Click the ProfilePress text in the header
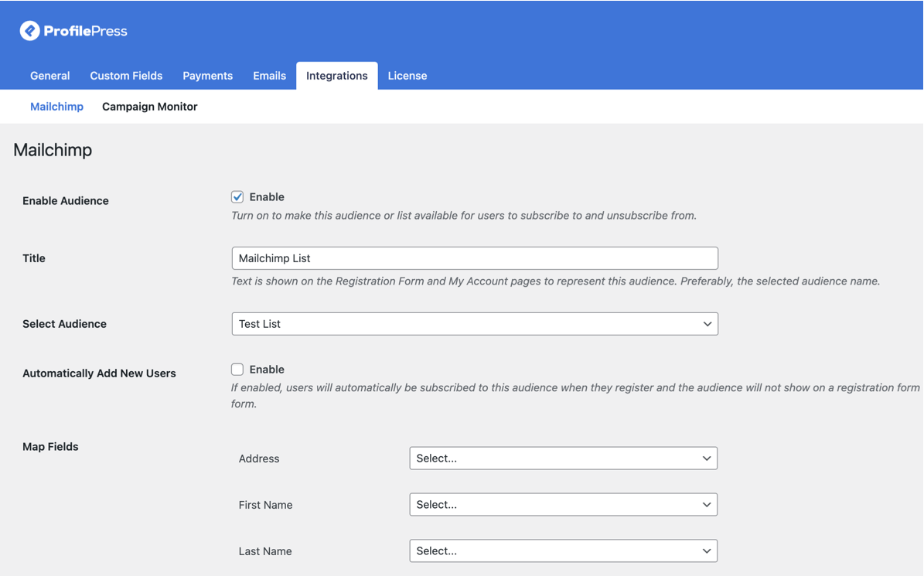This screenshot has height=576, width=924. [85, 31]
